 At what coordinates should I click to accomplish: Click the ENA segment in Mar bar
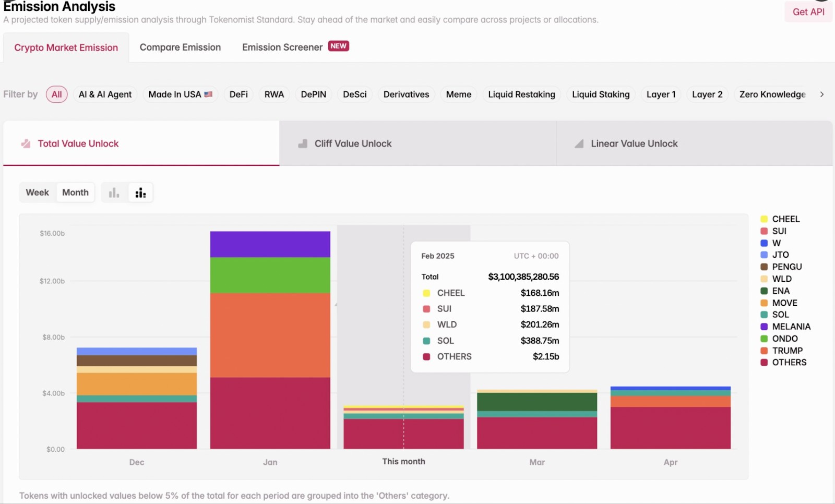coord(537,402)
